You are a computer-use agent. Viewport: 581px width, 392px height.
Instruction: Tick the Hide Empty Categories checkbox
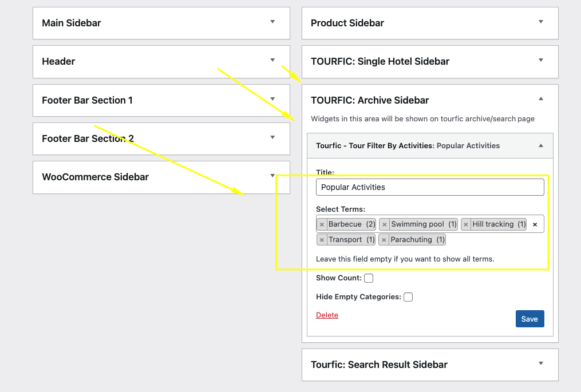click(x=408, y=297)
